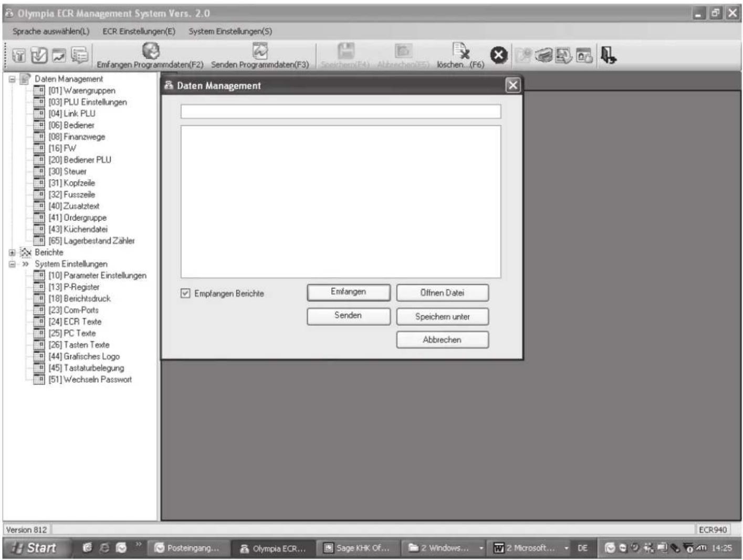Select [40] Zusatztext in the tree

(x=74, y=206)
